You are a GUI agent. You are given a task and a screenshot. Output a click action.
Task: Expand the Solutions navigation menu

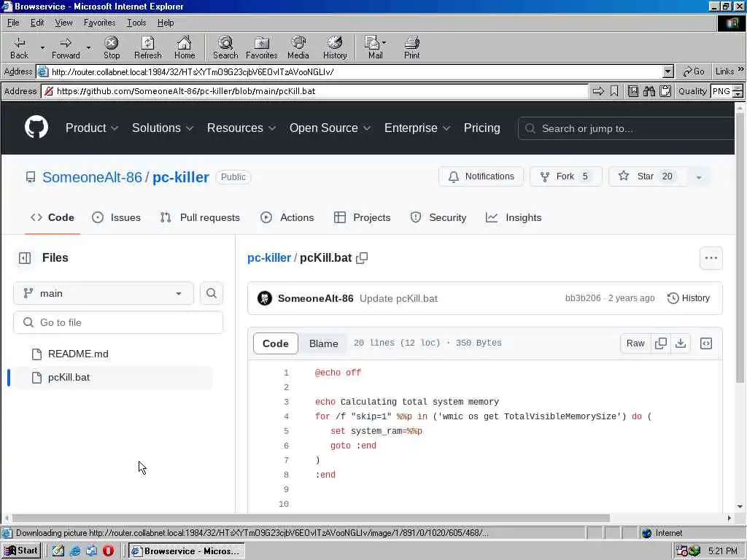click(x=163, y=128)
